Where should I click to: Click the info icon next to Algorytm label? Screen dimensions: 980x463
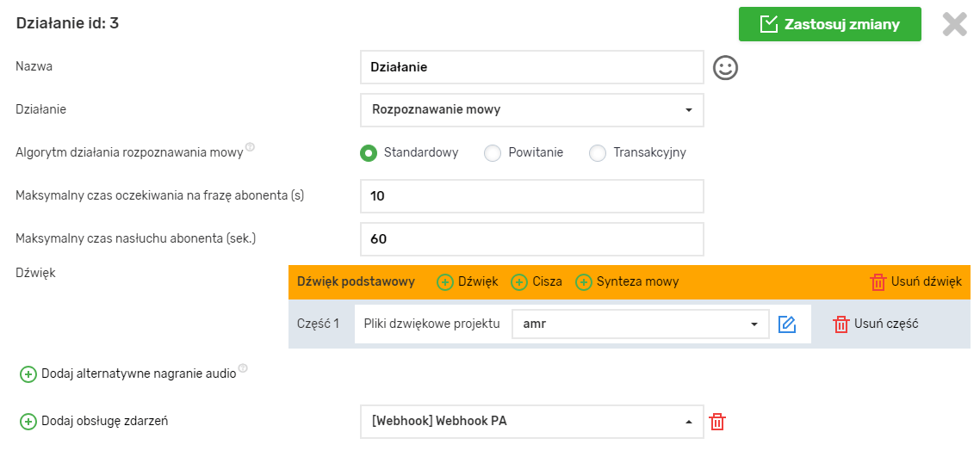click(x=250, y=148)
